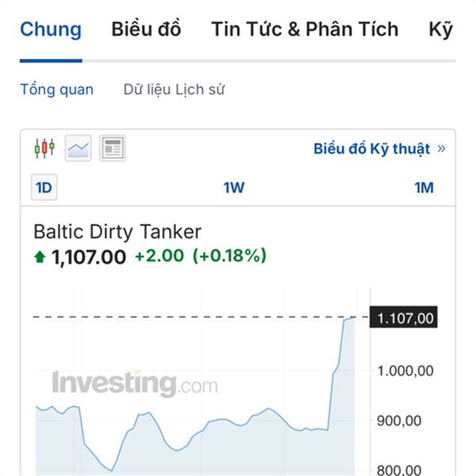Click the Baltic Dirty Tanker chart title
476x476 pixels.
[x=117, y=232]
